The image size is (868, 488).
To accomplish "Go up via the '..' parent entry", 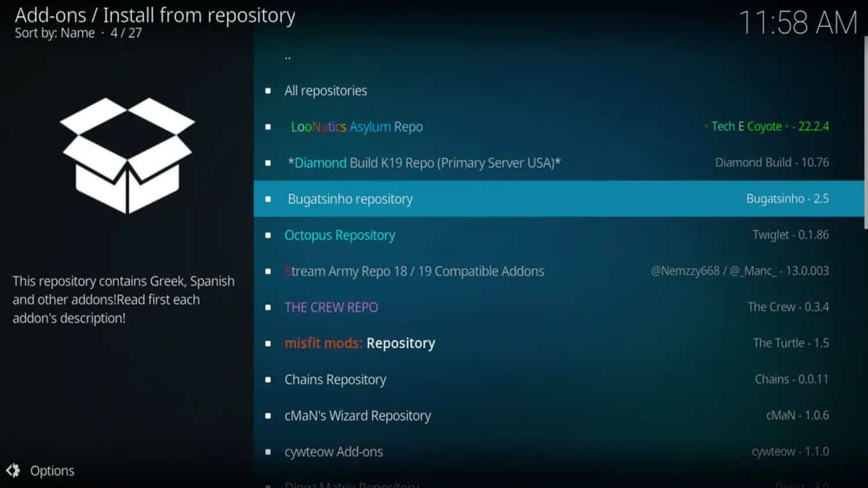I will click(x=559, y=57).
